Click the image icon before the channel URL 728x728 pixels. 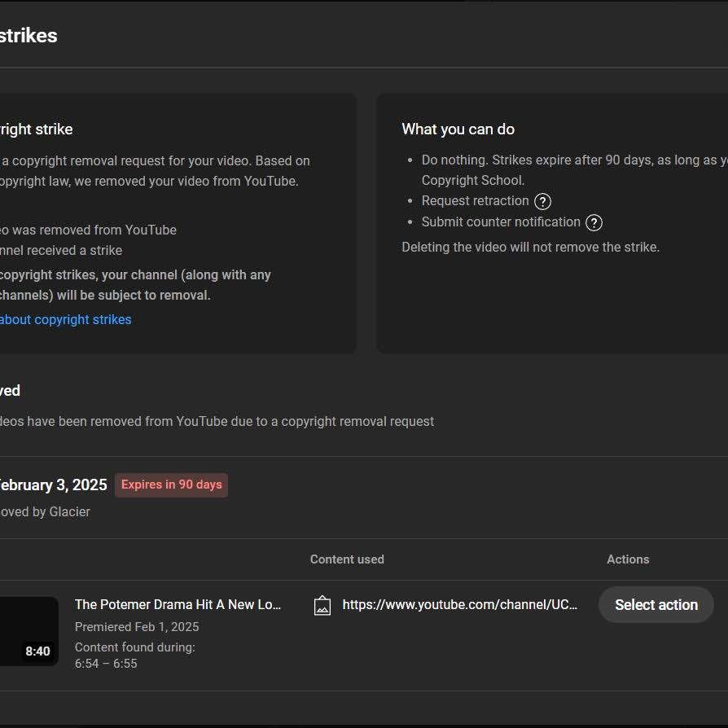point(322,605)
